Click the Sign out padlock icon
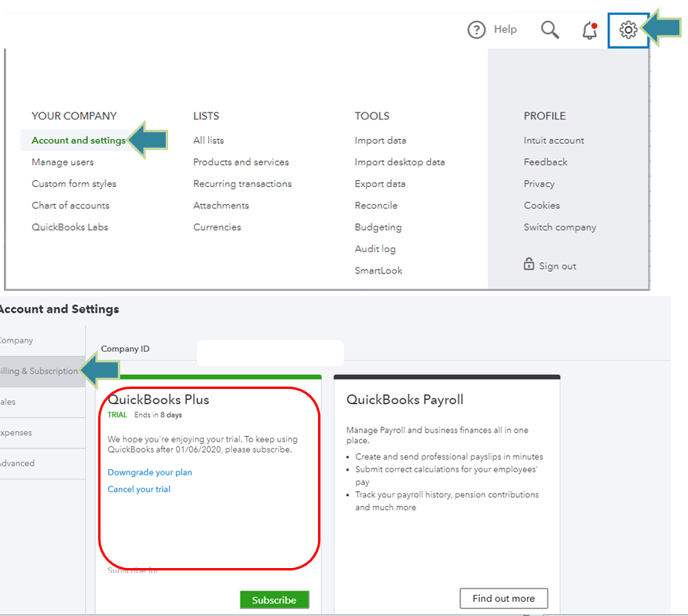This screenshot has height=616, width=688. coord(529,264)
